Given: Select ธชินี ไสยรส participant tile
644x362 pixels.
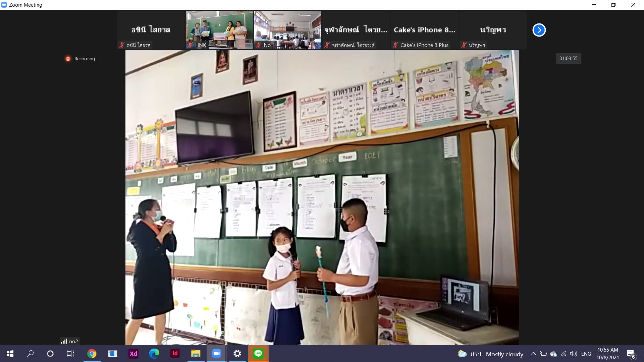Looking at the screenshot, I should (x=151, y=30).
